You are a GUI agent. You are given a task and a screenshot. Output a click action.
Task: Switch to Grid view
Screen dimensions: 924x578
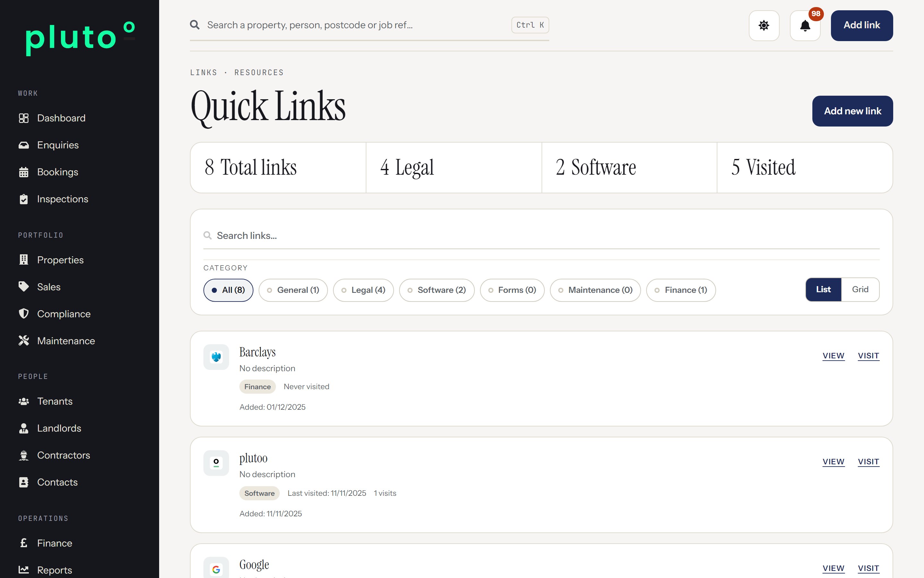(x=860, y=290)
